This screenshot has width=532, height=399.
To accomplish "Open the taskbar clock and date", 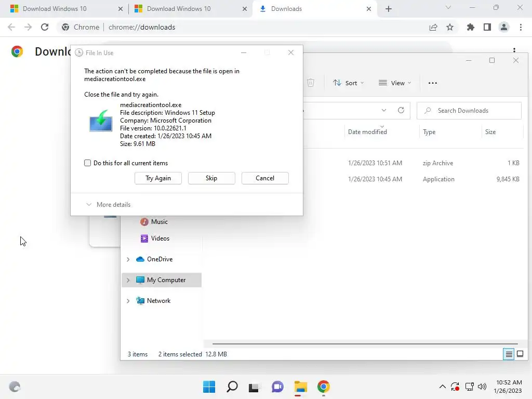I will pyautogui.click(x=508, y=387).
